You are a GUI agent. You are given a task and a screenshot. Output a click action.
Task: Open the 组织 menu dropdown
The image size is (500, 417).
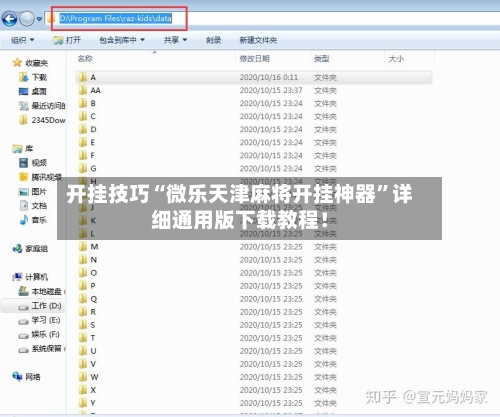click(22, 40)
